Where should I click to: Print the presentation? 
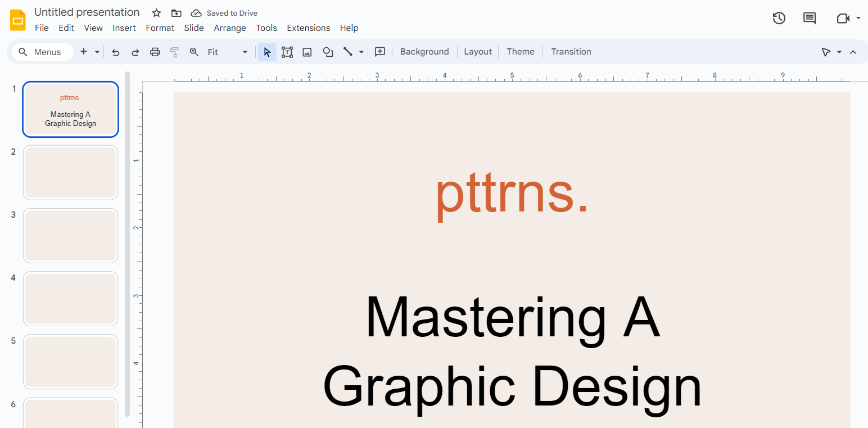click(x=155, y=52)
